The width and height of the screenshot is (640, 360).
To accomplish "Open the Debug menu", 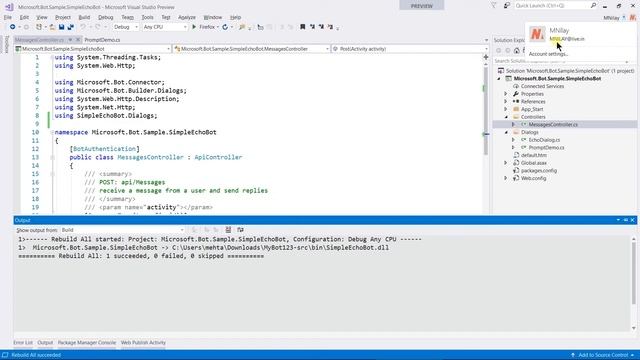I will [106, 18].
